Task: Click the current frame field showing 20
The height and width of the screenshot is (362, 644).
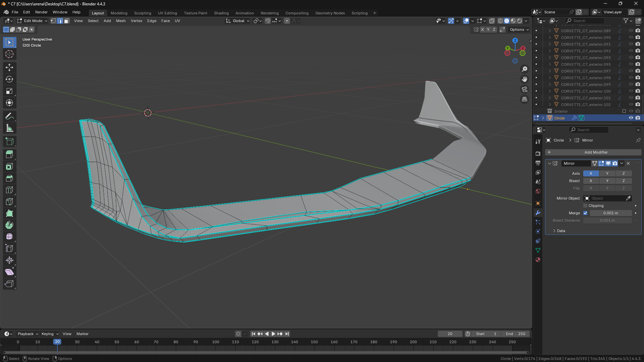Action: click(450, 334)
